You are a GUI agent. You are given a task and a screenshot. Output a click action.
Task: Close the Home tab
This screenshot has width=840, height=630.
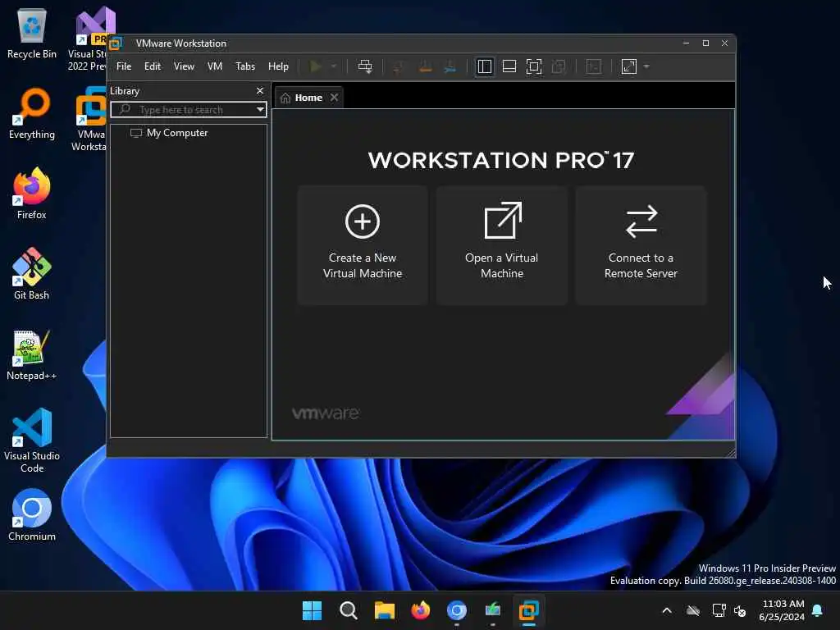335,98
